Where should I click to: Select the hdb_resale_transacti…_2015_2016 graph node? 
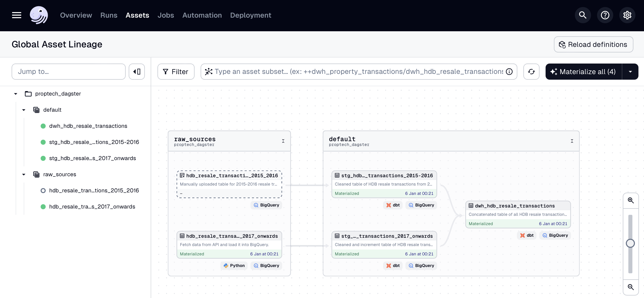pyautogui.click(x=229, y=184)
